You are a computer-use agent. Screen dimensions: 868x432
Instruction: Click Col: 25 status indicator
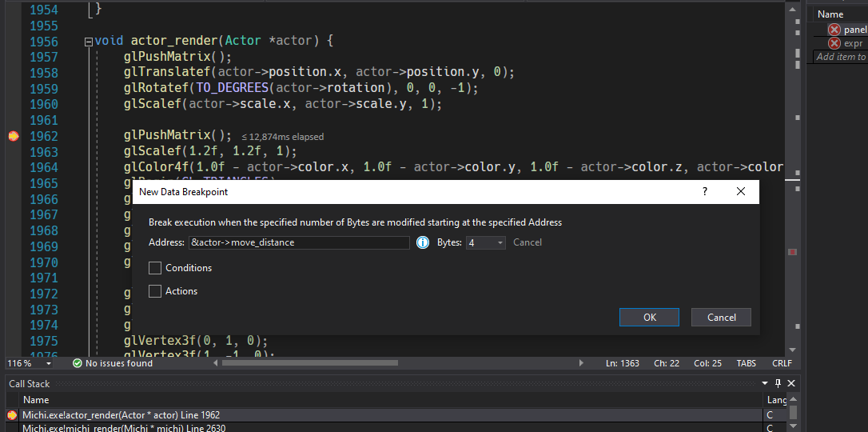(x=707, y=363)
